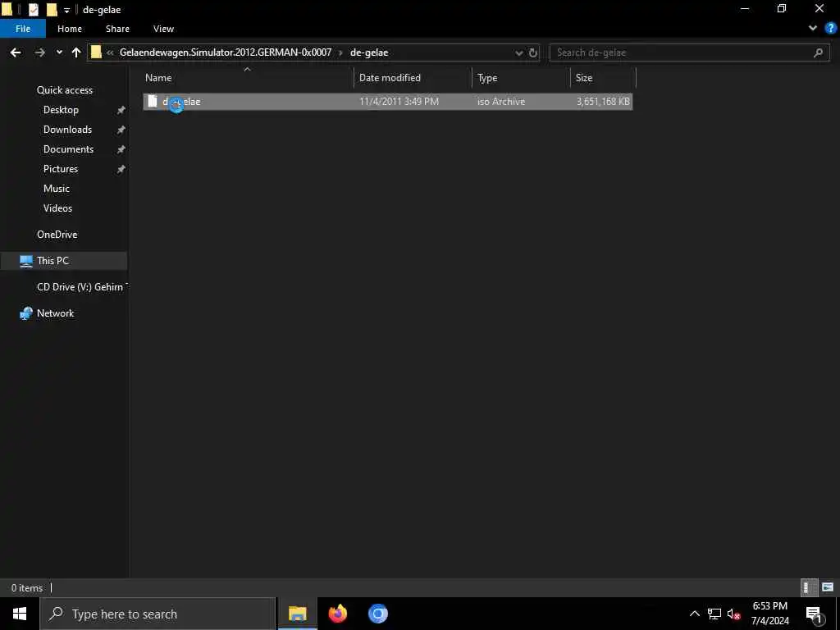
Task: Open the Action Center notifications icon
Action: (815, 614)
